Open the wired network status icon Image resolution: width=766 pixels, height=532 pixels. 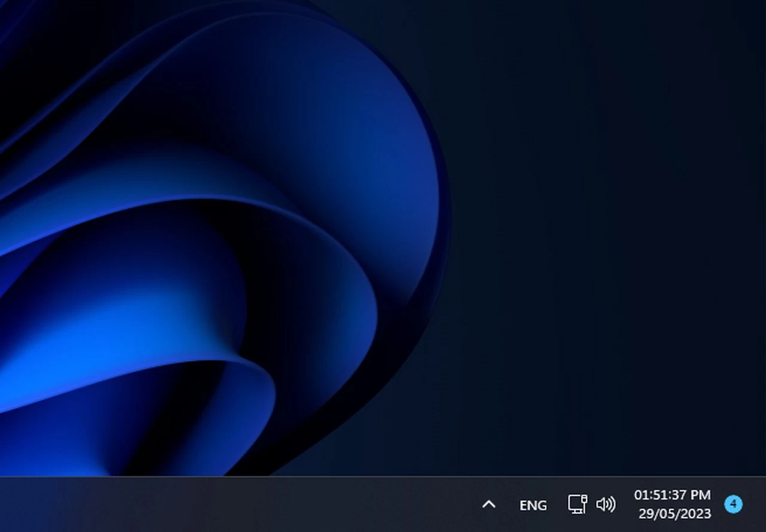point(577,504)
